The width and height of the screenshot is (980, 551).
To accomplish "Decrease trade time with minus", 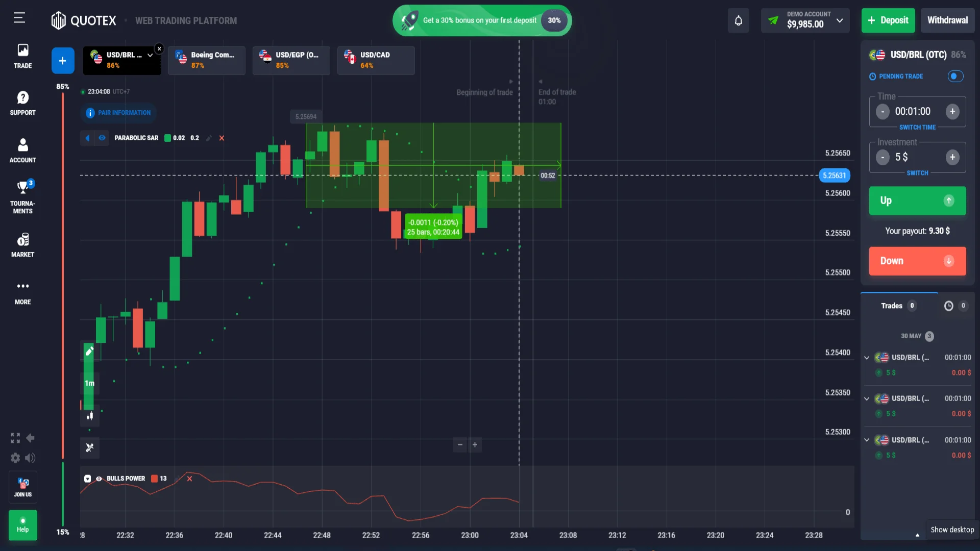I will (x=883, y=111).
